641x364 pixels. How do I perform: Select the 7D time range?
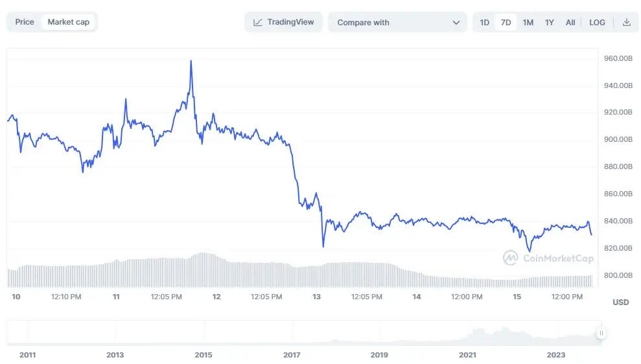[506, 22]
